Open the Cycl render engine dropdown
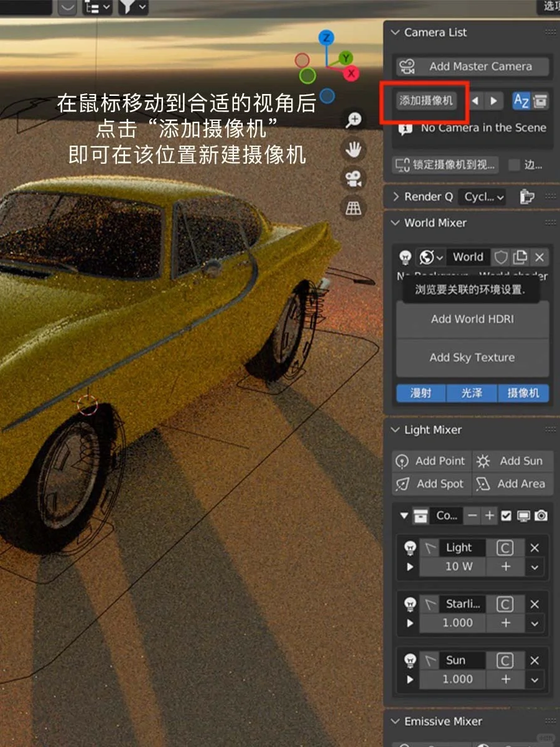 (x=482, y=196)
